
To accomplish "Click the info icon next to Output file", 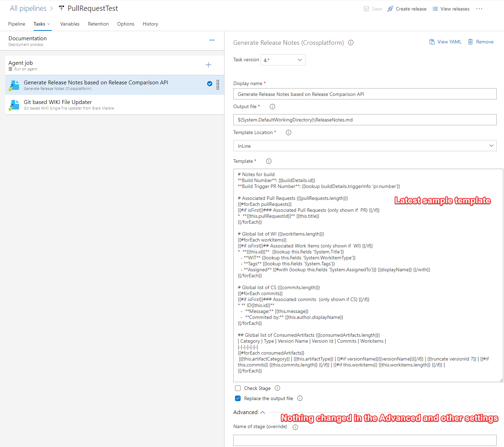I will (272, 106).
